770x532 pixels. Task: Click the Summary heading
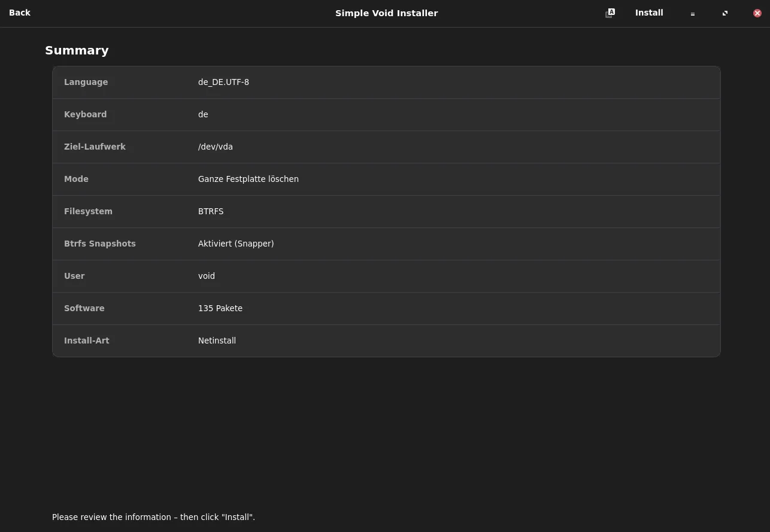coord(77,50)
